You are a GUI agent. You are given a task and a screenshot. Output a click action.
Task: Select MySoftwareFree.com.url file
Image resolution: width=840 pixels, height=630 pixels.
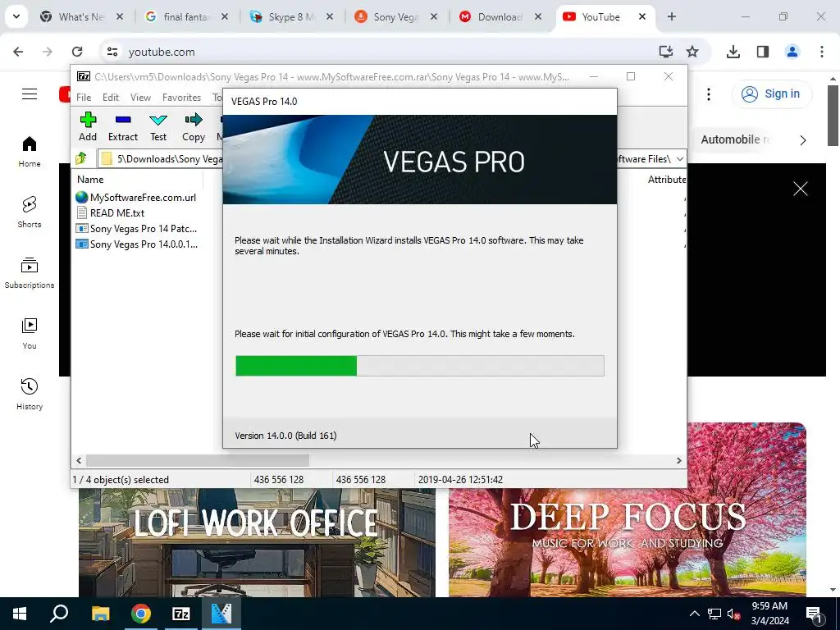click(x=136, y=197)
